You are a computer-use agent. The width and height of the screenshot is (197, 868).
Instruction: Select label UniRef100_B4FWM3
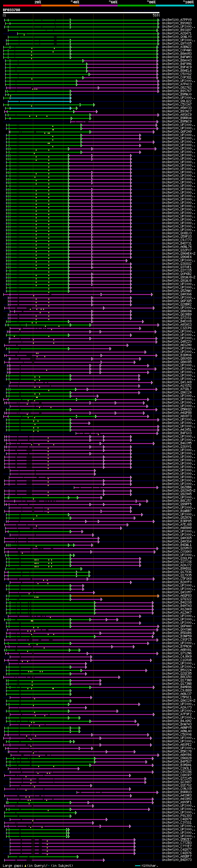click(x=177, y=57)
